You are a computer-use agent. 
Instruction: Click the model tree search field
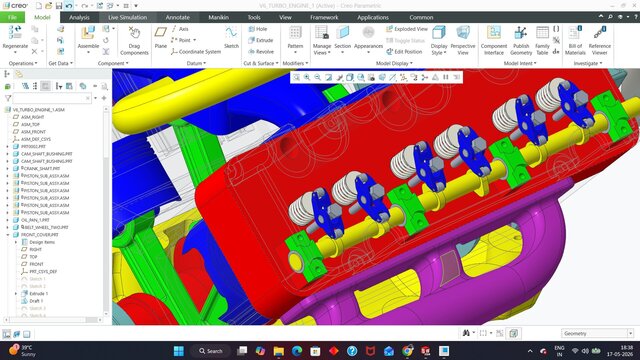(x=52, y=98)
